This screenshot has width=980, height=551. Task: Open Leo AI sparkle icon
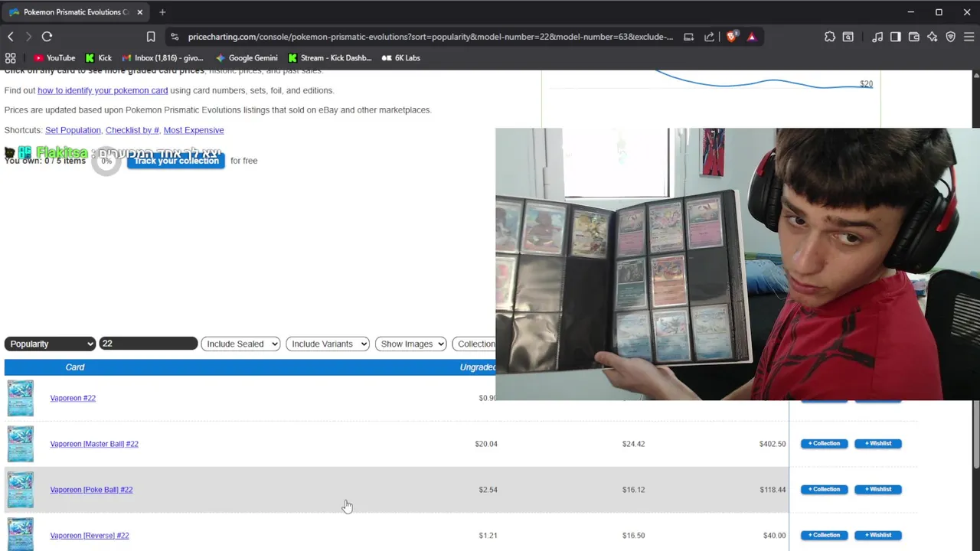pos(932,37)
